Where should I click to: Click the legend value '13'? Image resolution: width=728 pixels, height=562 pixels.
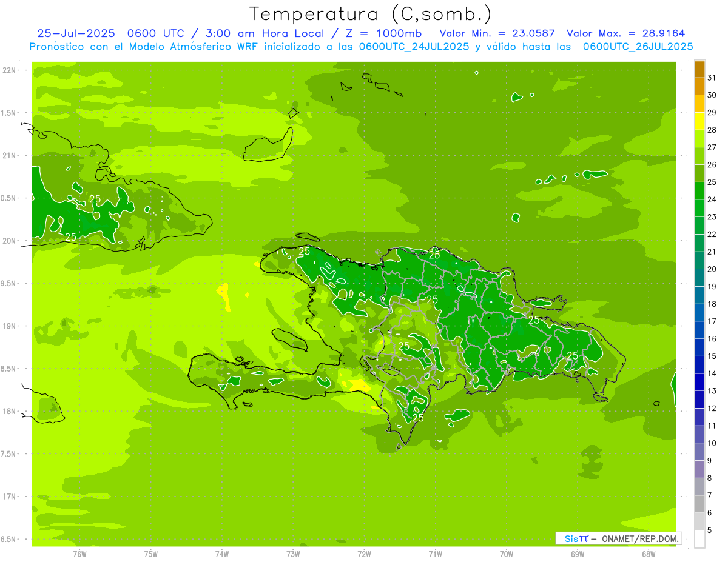click(x=712, y=391)
